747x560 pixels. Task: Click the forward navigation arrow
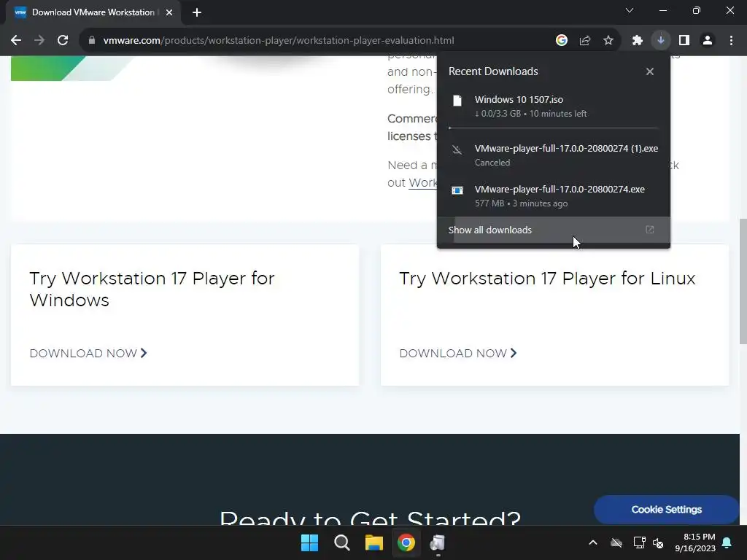(39, 41)
